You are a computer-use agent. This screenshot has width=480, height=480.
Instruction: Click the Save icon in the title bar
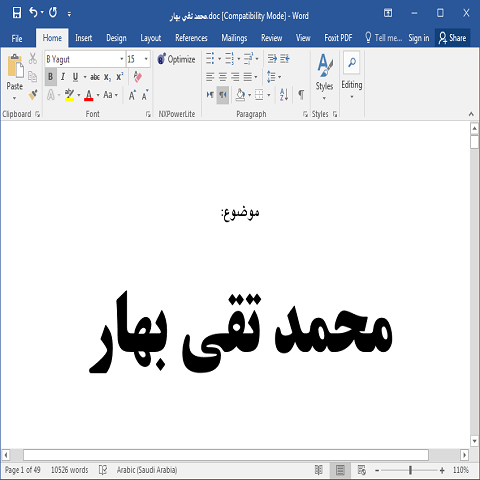17,13
